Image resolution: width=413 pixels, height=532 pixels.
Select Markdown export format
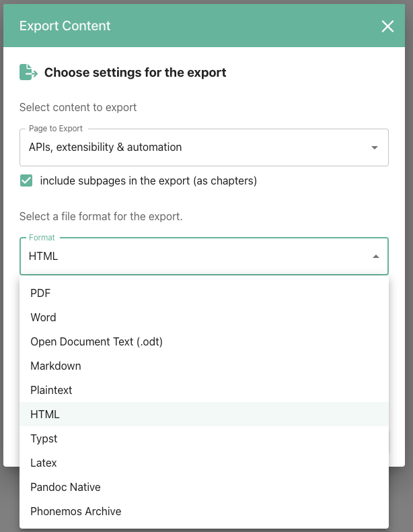(x=56, y=366)
